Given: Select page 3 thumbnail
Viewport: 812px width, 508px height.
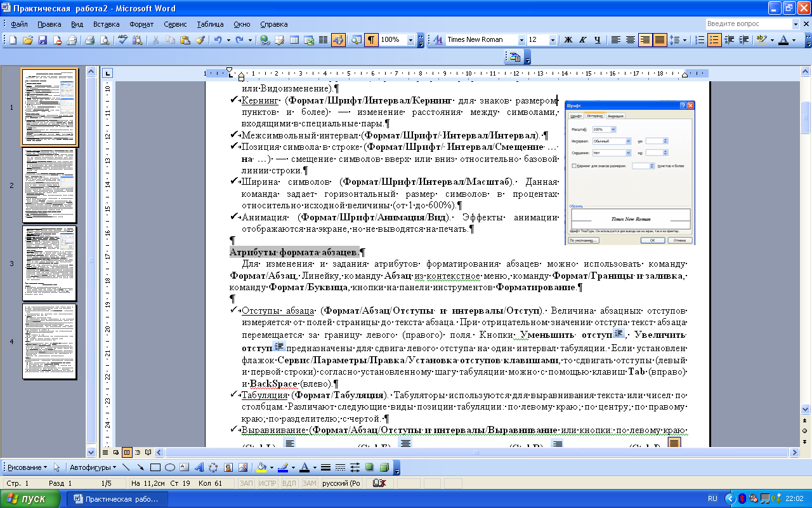Looking at the screenshot, I should pyautogui.click(x=49, y=263).
